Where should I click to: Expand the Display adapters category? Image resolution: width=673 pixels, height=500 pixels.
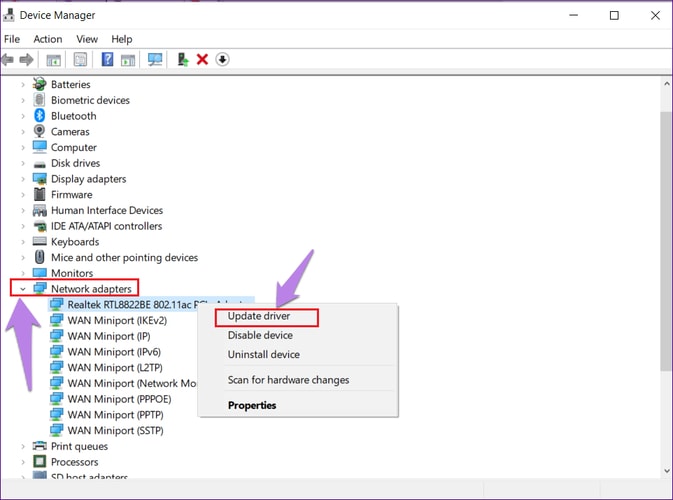click(x=23, y=179)
